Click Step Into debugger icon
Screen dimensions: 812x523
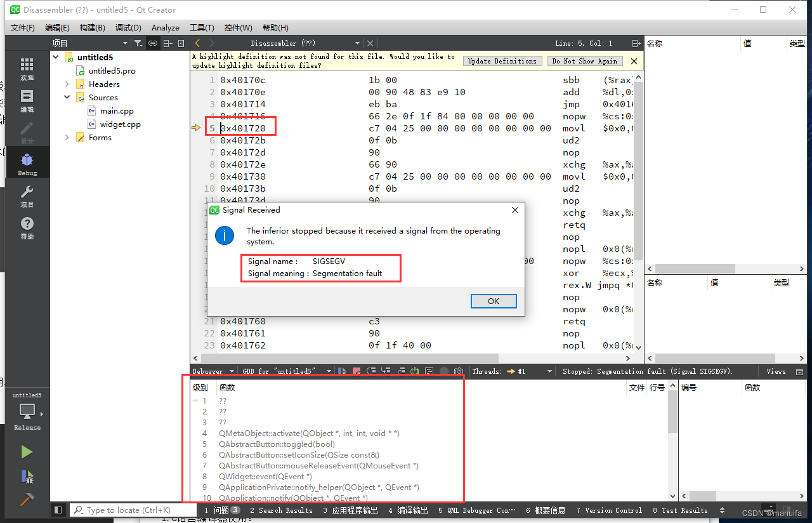point(386,371)
